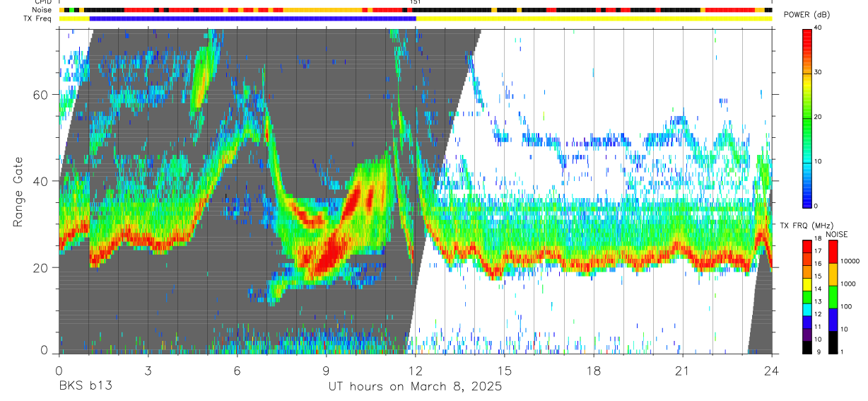Pick the red block of NOISE legend
This screenshot has width=868, height=401.
pos(833,252)
